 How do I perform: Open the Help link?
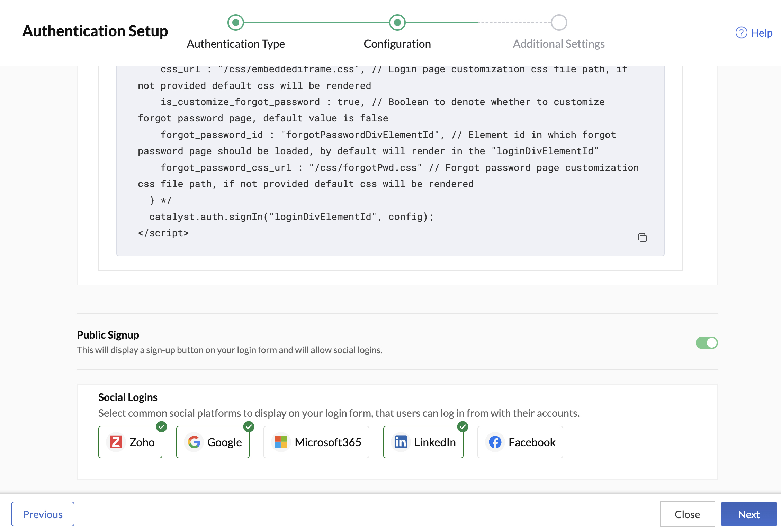pos(761,33)
